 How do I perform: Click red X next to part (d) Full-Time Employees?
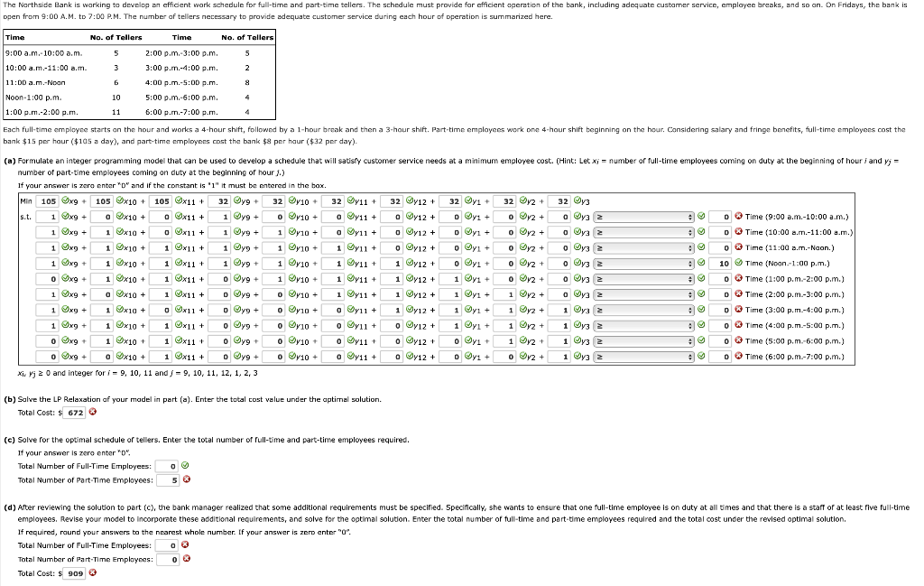pos(185,545)
